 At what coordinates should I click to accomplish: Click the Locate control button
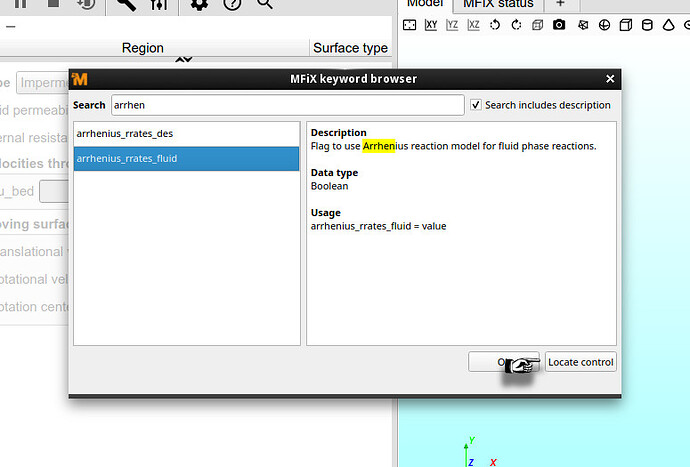(581, 362)
